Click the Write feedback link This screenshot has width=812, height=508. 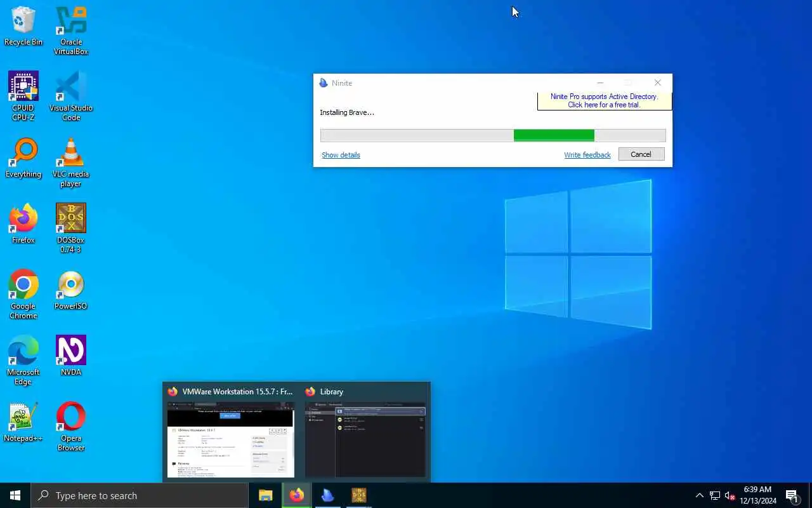point(587,155)
